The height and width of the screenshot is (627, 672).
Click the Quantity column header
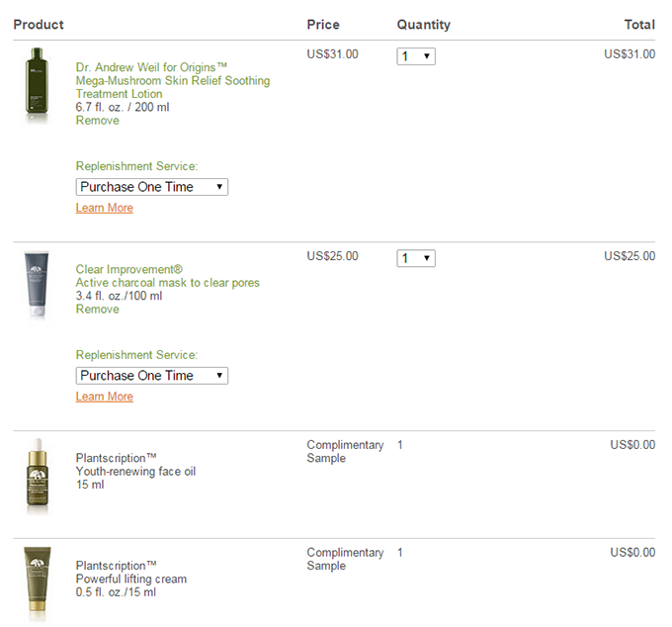[423, 25]
